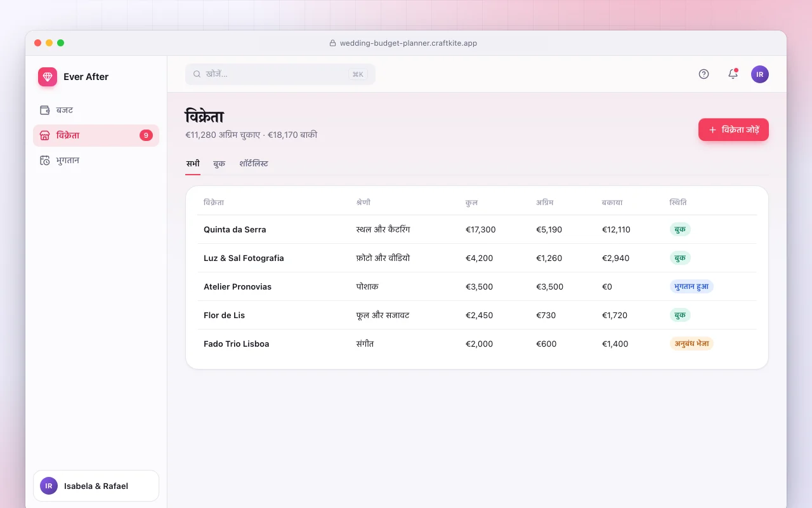
Task: Click the श्रेणी column header
Action: tap(363, 203)
